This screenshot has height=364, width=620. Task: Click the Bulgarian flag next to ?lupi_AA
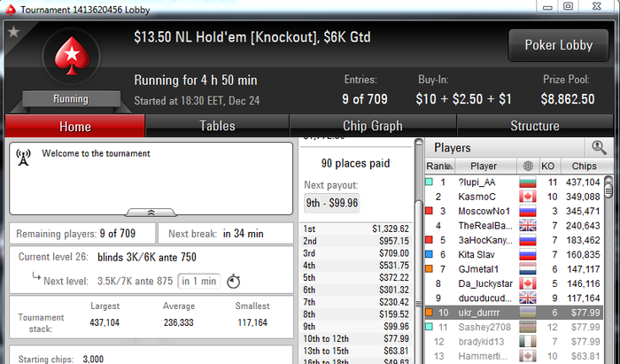[x=528, y=182]
